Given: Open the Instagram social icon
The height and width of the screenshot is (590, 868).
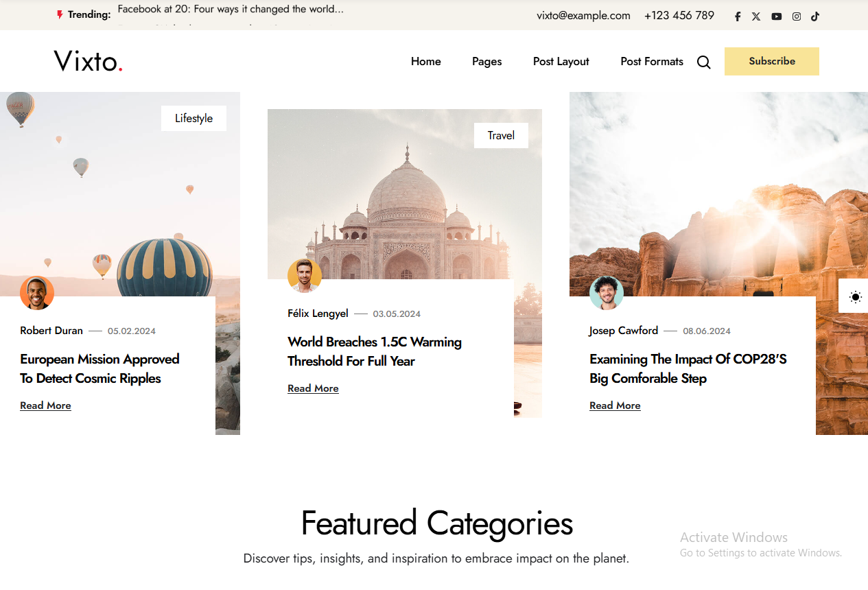Looking at the screenshot, I should (x=796, y=16).
